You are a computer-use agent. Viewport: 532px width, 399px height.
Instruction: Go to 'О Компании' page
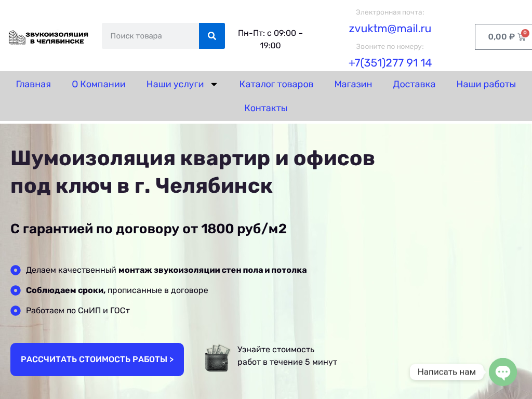pyautogui.click(x=98, y=84)
